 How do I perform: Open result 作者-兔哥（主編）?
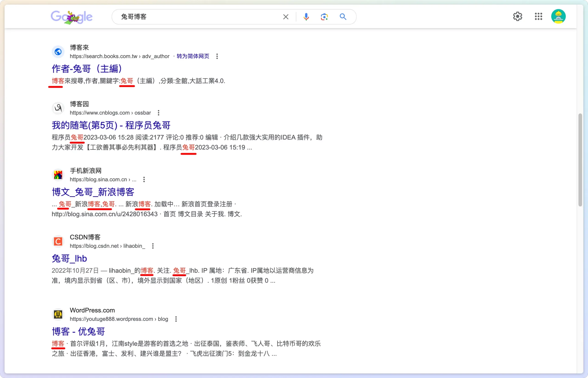tap(87, 69)
